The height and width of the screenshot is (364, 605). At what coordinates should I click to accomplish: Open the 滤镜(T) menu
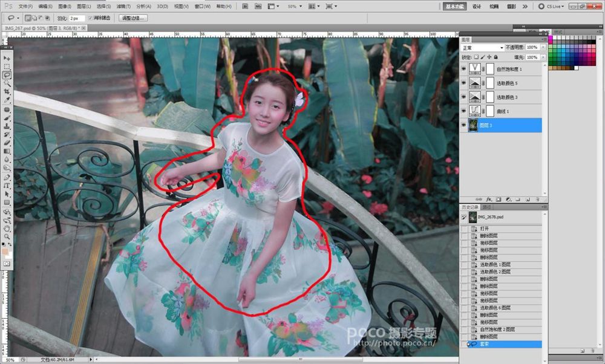point(123,6)
